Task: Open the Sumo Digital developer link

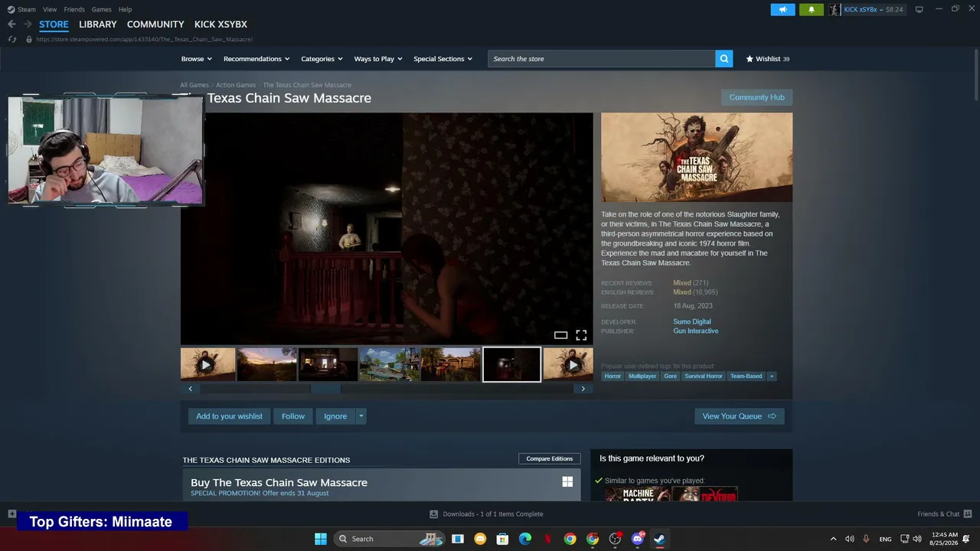Action: (x=692, y=321)
